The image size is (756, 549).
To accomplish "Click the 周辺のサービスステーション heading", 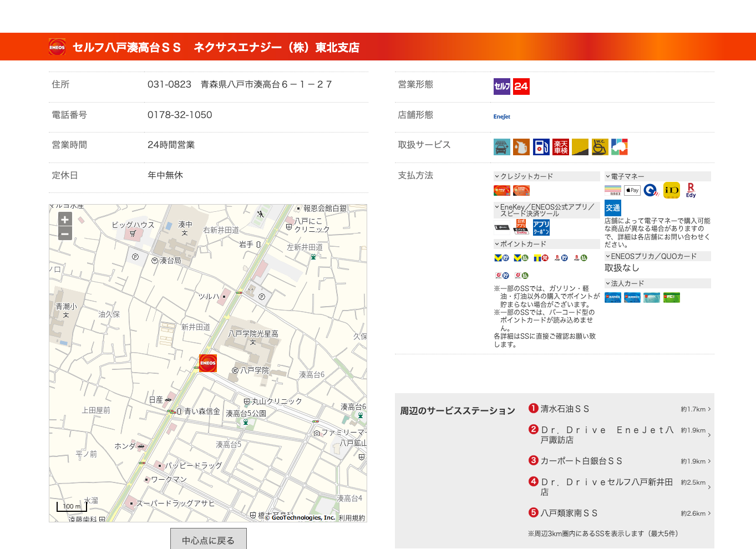I will pyautogui.click(x=458, y=411).
